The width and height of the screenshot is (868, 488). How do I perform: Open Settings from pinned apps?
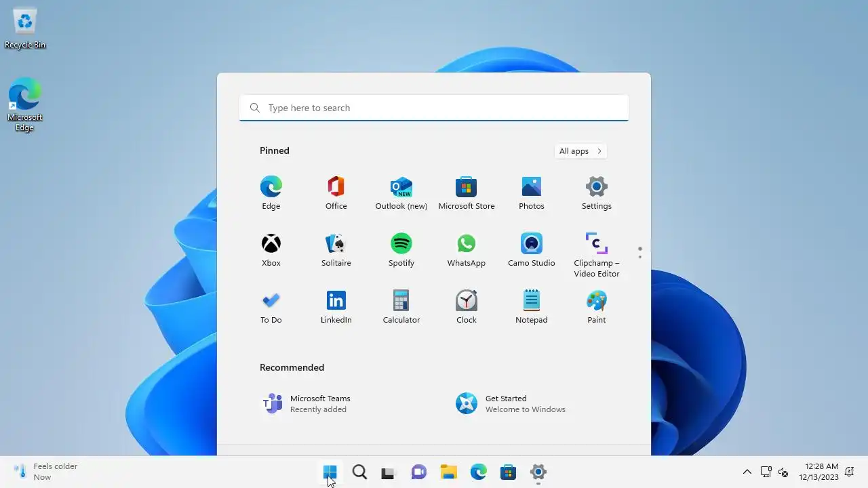click(x=596, y=193)
